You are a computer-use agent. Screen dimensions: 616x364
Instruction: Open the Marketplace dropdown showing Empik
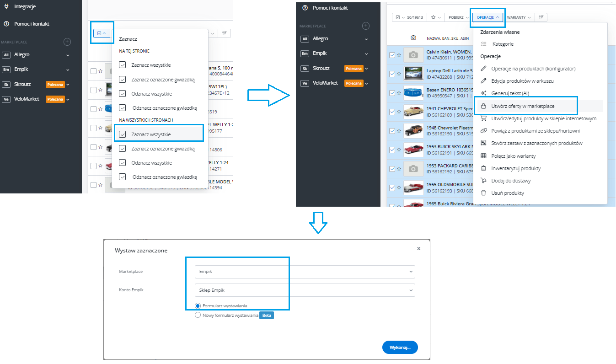click(305, 272)
